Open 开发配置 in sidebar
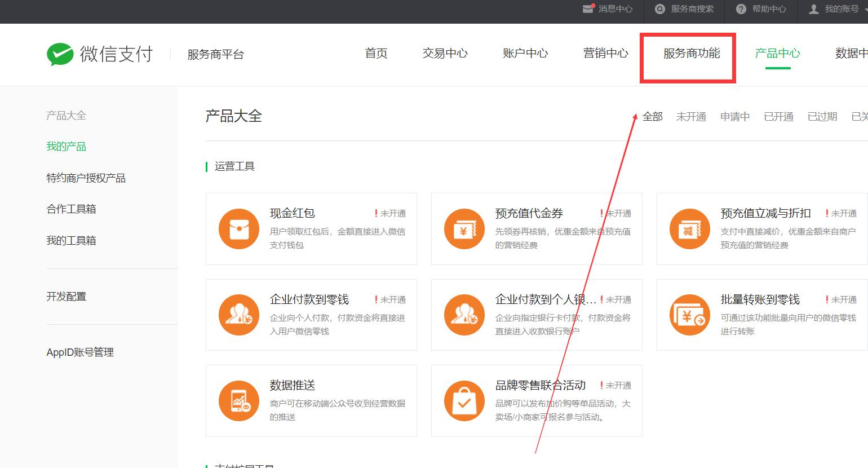 point(66,297)
